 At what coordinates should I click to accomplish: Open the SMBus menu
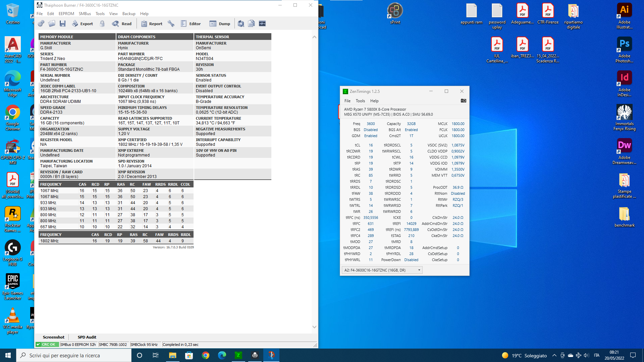pos(85,14)
